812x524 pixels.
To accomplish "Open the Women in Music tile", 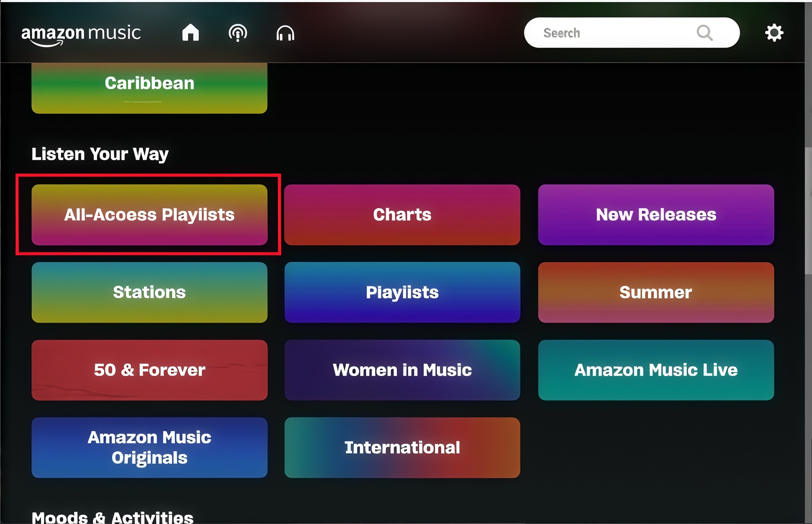I will coord(402,370).
